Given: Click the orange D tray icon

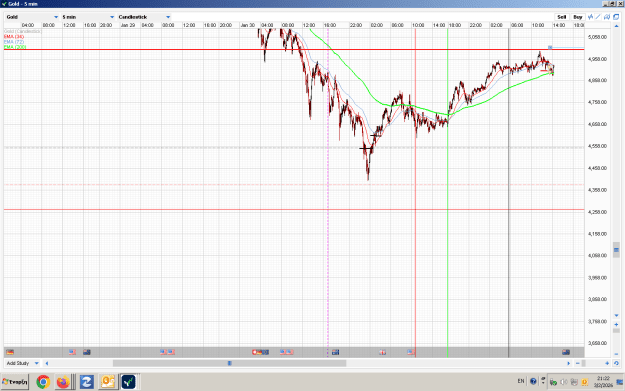Looking at the screenshot, I should click(585, 382).
